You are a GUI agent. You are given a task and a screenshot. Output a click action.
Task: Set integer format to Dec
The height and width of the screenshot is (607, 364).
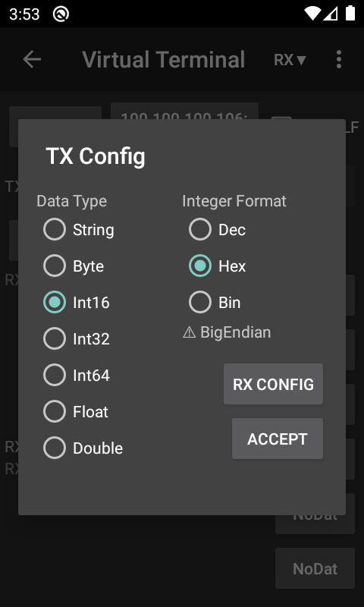pos(218,230)
